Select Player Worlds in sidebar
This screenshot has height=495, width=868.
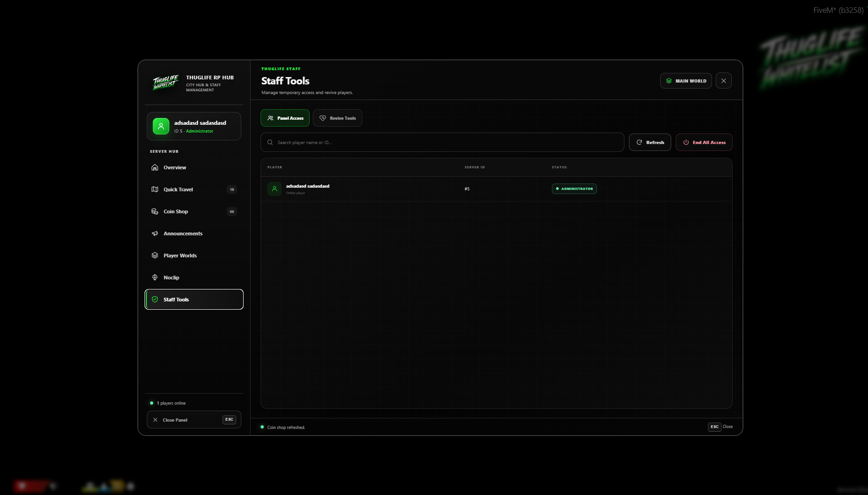194,256
